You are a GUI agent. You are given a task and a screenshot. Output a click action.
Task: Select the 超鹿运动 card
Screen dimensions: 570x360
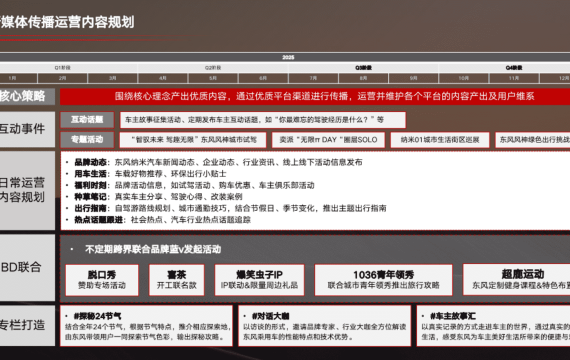(x=516, y=279)
